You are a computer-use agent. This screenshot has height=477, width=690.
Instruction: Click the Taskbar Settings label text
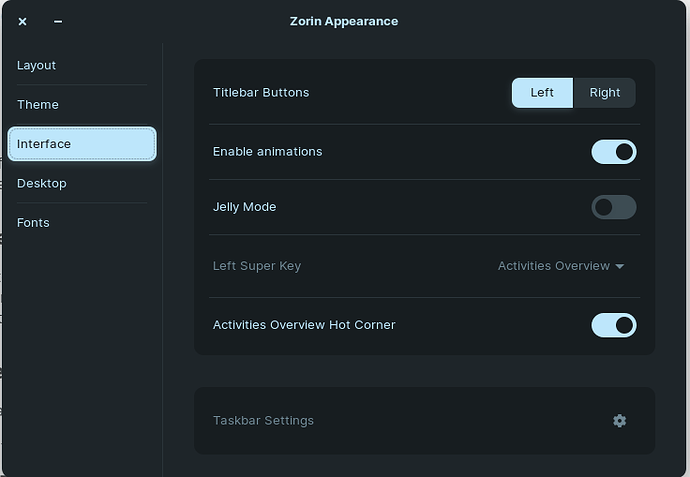click(x=263, y=421)
